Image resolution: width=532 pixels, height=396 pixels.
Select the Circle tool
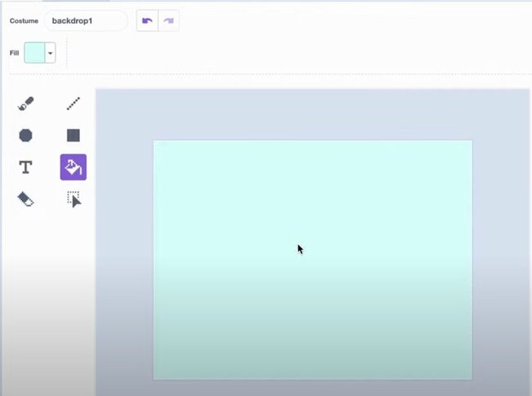[x=26, y=136]
